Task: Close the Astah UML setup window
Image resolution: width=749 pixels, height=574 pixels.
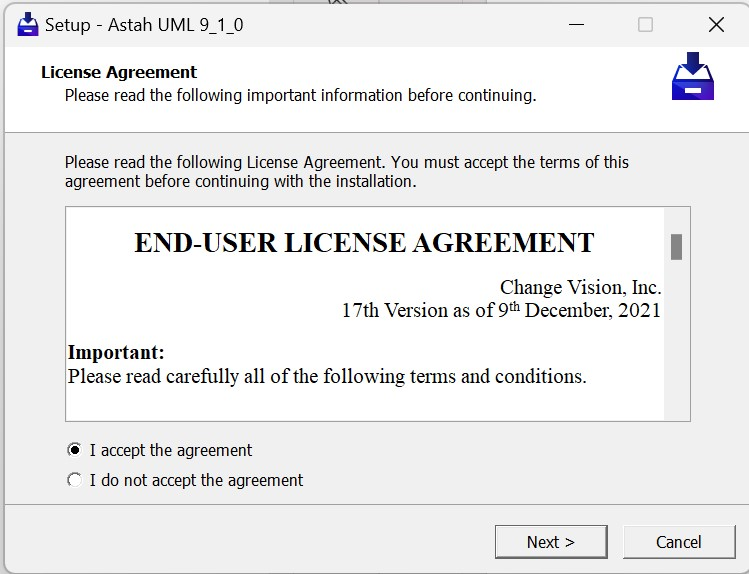Action: tap(716, 24)
